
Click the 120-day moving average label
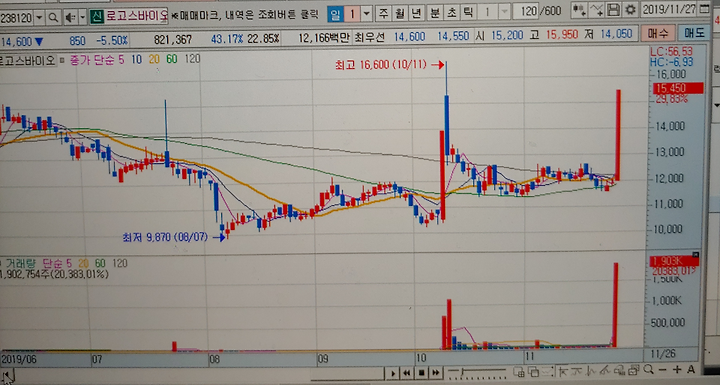point(192,59)
